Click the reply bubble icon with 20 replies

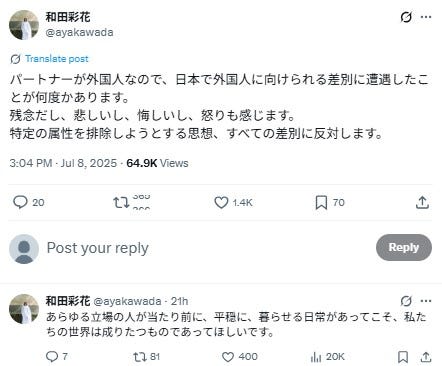pyautogui.click(x=20, y=202)
